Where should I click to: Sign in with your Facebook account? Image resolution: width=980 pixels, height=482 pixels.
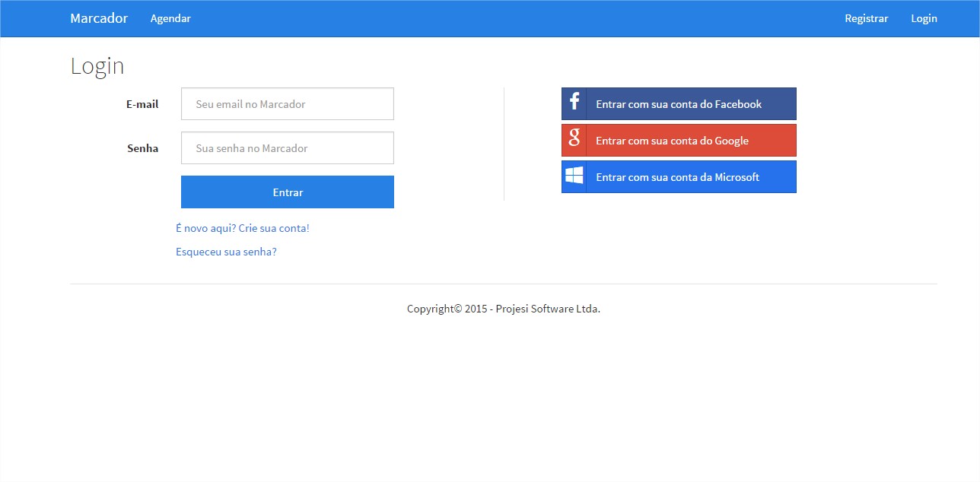click(x=679, y=103)
